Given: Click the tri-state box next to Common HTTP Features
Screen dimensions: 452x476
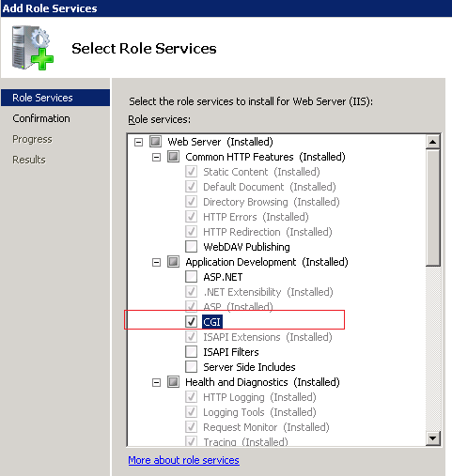Looking at the screenshot, I should [x=173, y=157].
